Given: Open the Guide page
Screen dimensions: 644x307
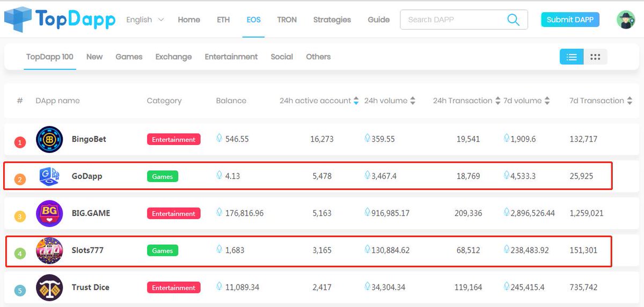Looking at the screenshot, I should tap(378, 19).
